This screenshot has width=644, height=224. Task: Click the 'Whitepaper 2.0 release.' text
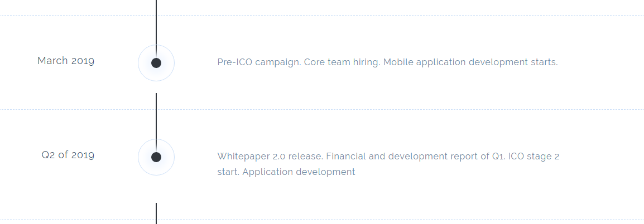coord(270,157)
